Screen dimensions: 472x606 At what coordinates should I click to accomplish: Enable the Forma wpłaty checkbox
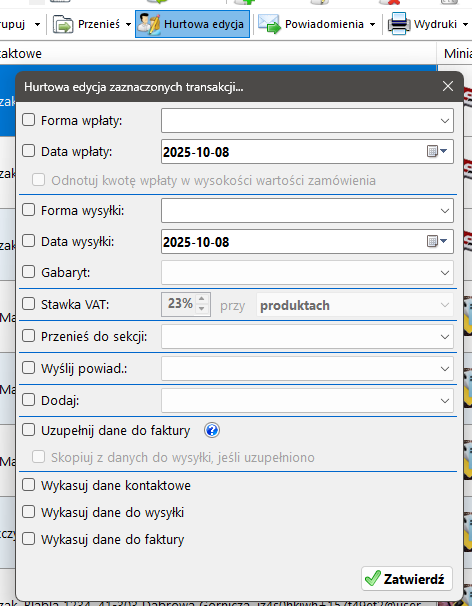29,120
